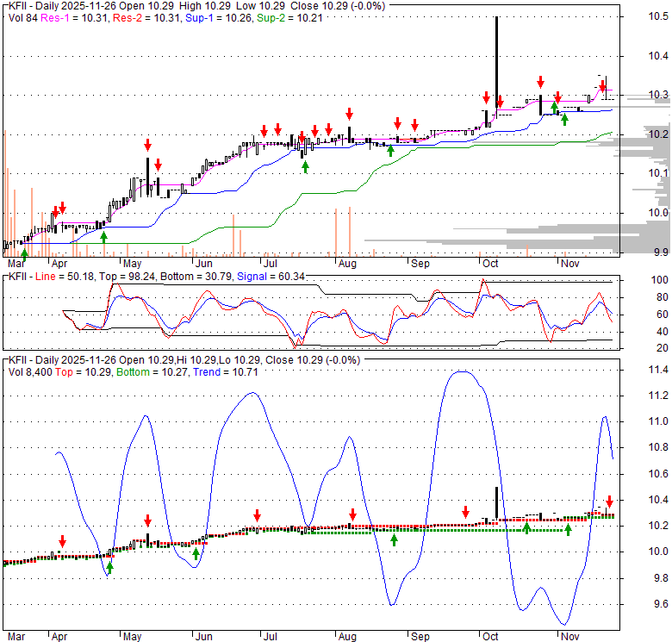The height and width of the screenshot is (642, 672).
Task: Click the green up arrow in late August on bottom chart
Action: (394, 539)
